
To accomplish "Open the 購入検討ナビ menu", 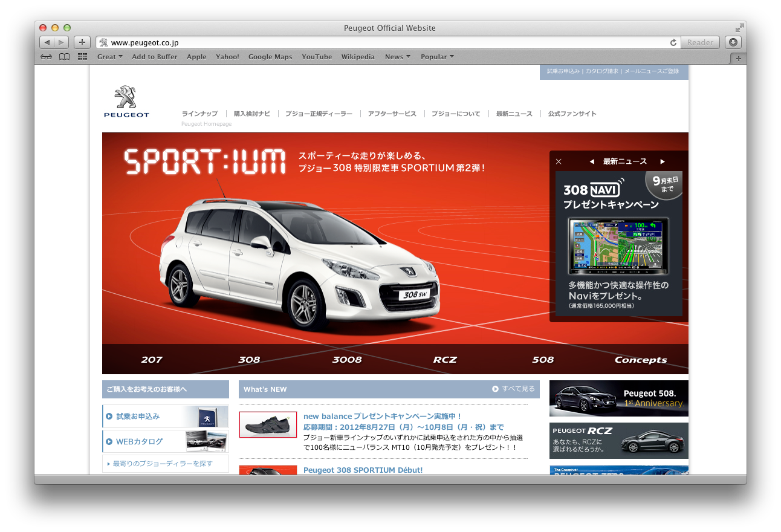I will [x=252, y=114].
